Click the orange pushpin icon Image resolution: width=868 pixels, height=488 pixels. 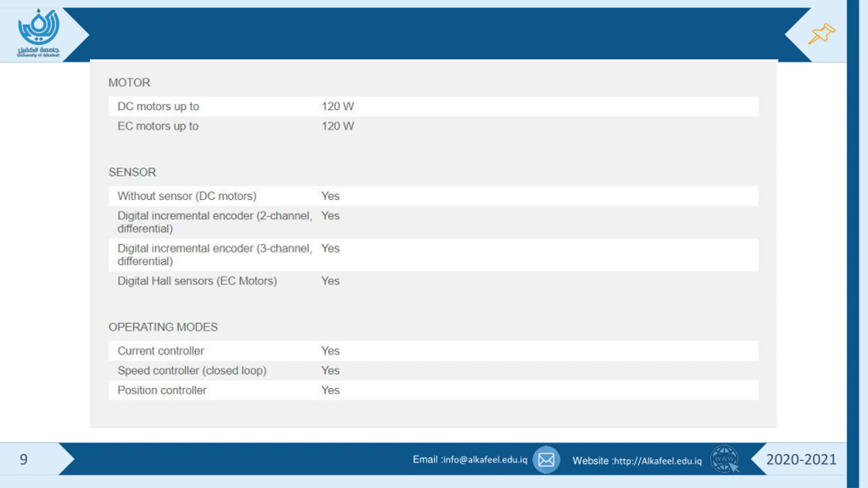pos(822,34)
